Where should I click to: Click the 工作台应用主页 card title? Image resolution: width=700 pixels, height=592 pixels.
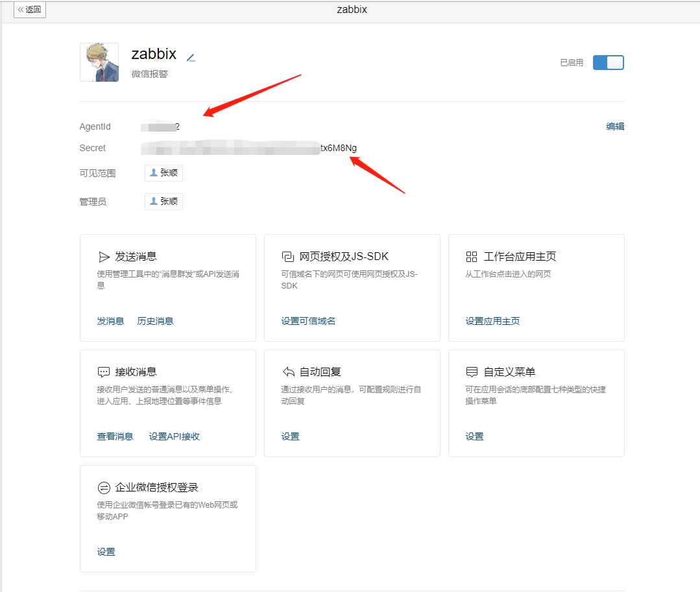520,257
